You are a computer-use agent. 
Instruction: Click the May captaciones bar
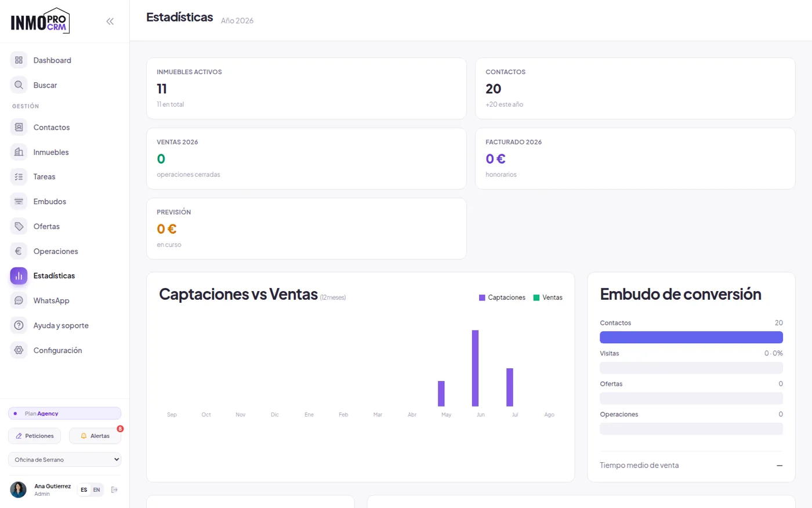[441, 394]
